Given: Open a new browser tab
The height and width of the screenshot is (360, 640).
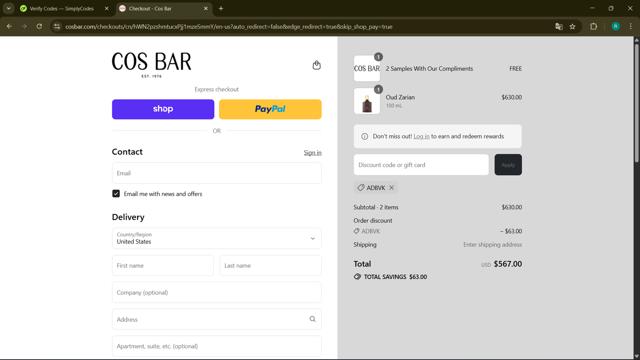Looking at the screenshot, I should [221, 8].
